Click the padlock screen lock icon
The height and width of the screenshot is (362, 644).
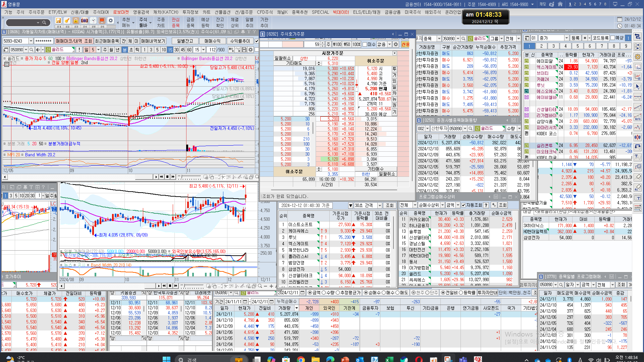(x=76, y=21)
